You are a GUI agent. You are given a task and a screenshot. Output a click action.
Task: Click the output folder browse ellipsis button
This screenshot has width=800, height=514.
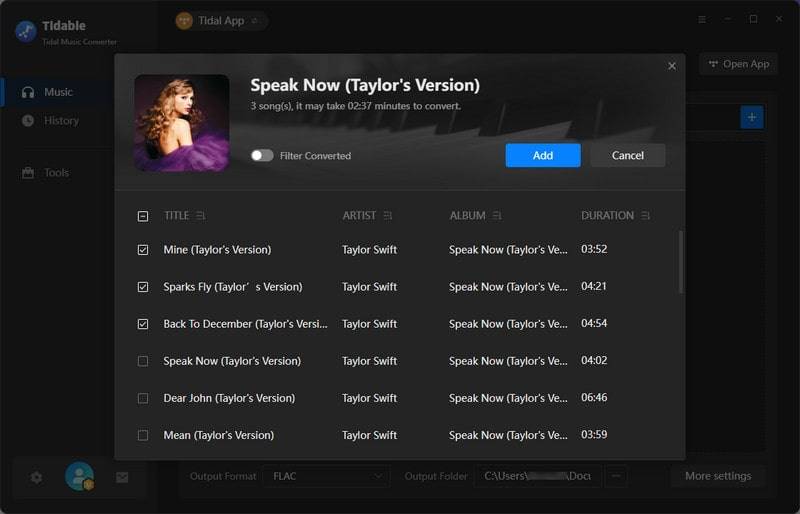coord(616,476)
